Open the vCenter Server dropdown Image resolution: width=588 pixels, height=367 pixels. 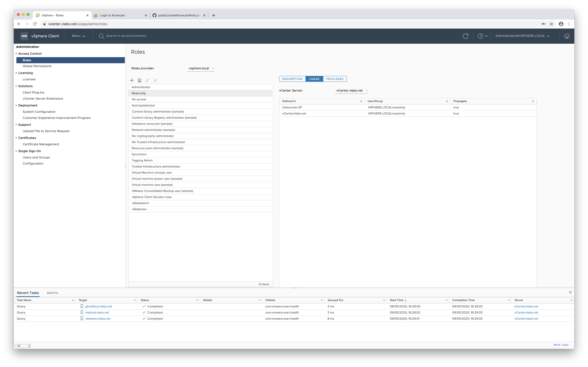point(351,91)
